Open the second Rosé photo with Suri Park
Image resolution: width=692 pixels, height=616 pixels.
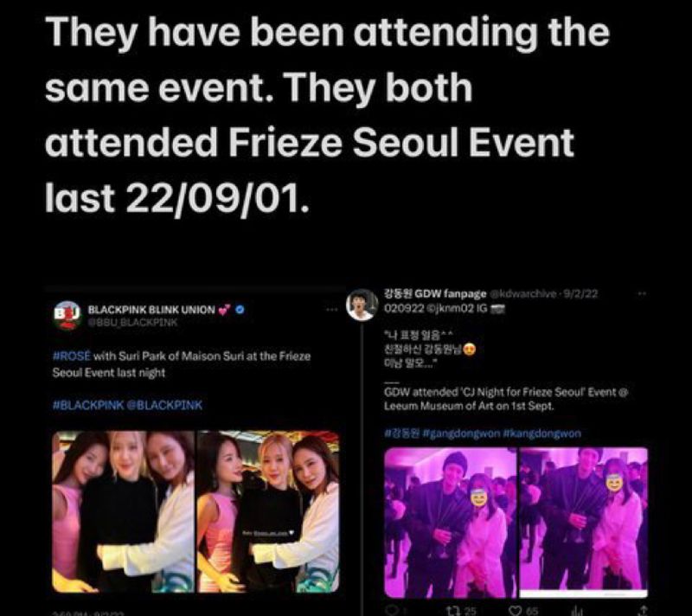(x=268, y=512)
